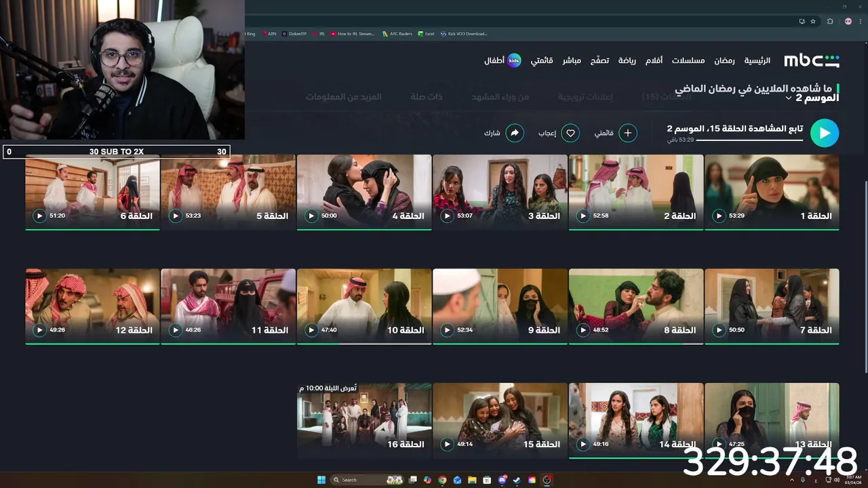Image resolution: width=868 pixels, height=488 pixels.
Task: Open Steam from the taskbar
Action: 517,480
